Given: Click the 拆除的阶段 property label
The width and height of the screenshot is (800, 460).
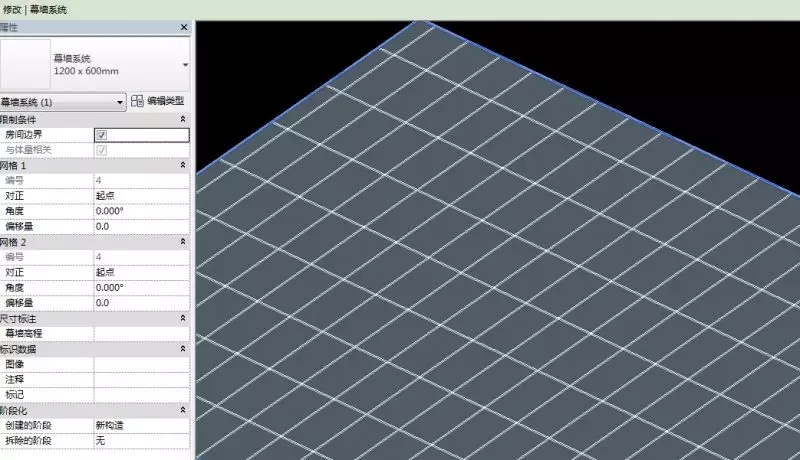Looking at the screenshot, I should pos(29,441).
